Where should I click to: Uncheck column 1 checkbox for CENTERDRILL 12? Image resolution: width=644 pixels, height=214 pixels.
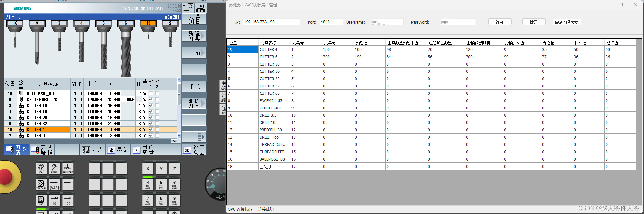(x=151, y=99)
